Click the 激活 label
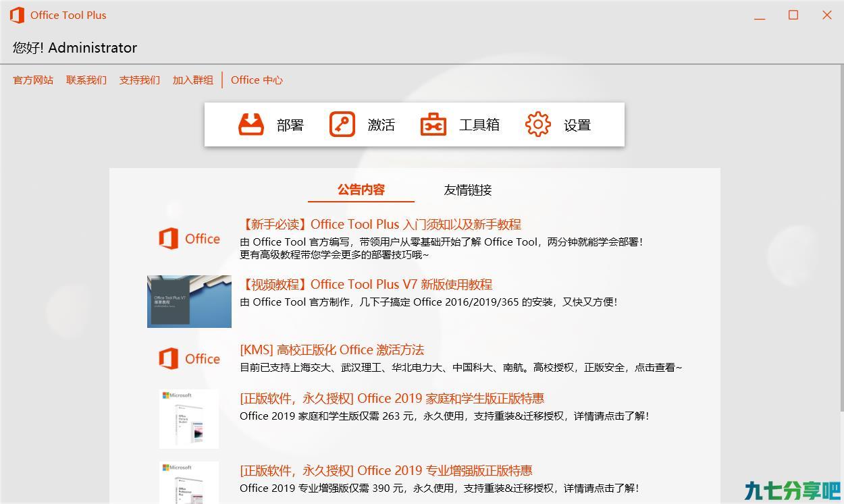Screen dimensions: 844x504 pos(381,125)
